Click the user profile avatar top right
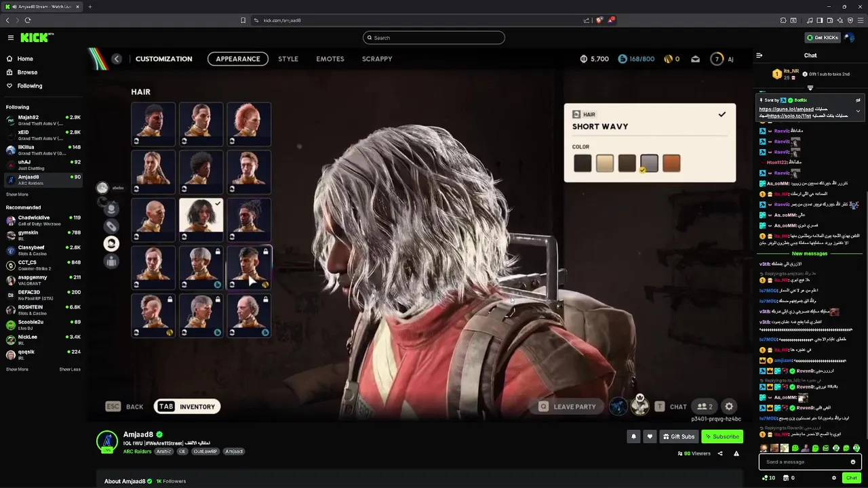The width and height of the screenshot is (868, 488). (850, 37)
